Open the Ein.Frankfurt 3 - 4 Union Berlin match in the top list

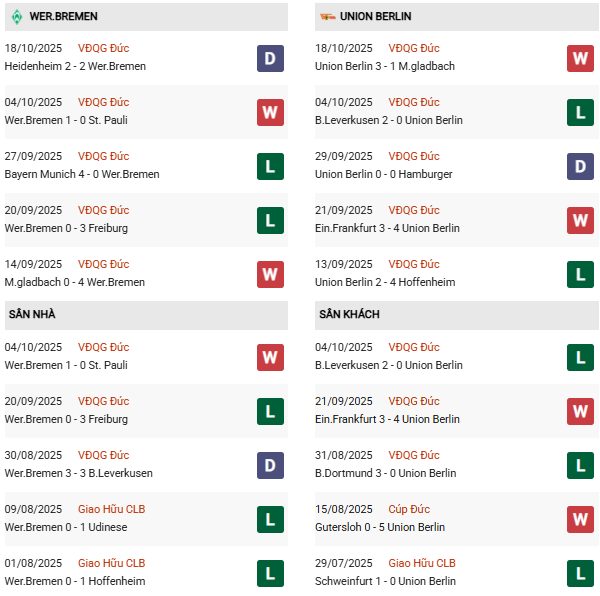tap(387, 228)
